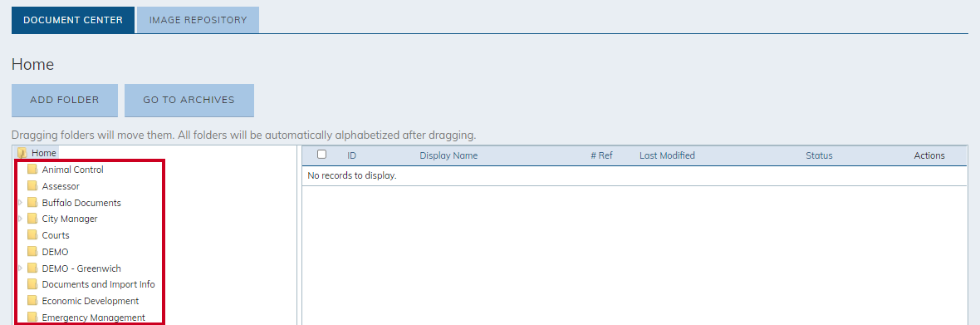Open the Economic Development folder name
980x325 pixels.
pos(90,301)
